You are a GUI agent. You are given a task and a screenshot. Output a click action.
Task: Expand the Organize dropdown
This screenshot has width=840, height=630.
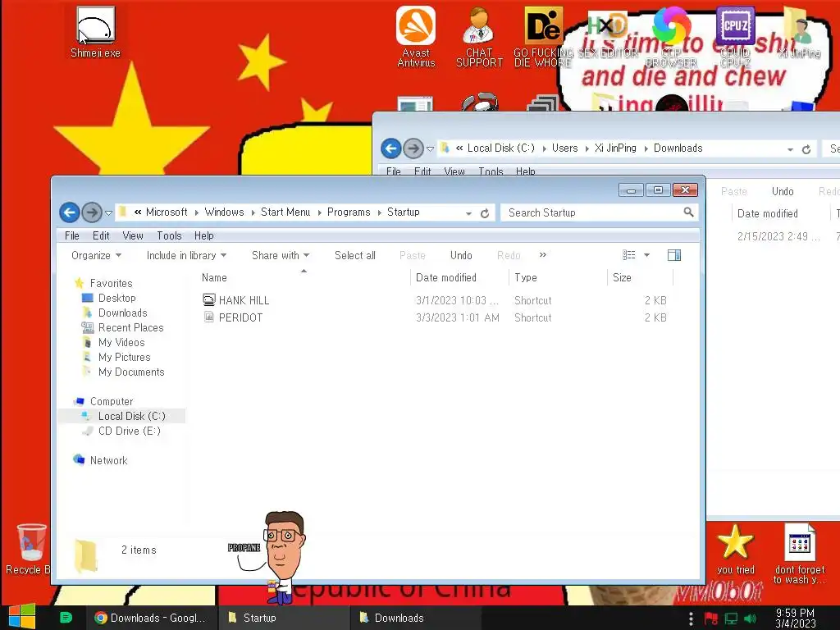coord(97,256)
